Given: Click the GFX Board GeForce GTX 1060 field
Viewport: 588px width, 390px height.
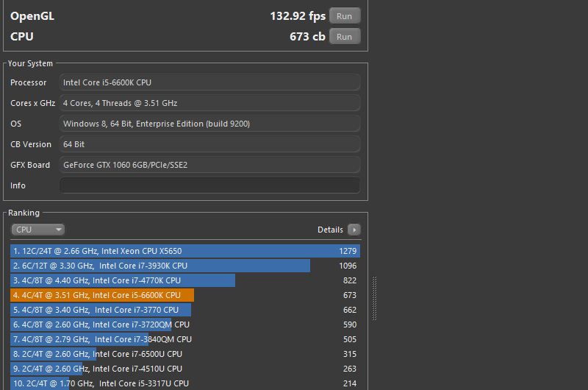Looking at the screenshot, I should pyautogui.click(x=209, y=165).
